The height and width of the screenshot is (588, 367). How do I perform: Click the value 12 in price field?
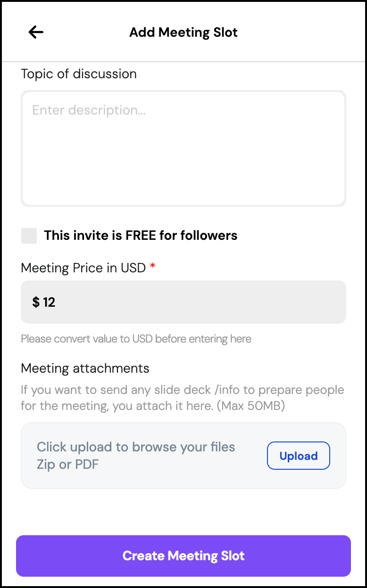click(x=49, y=302)
